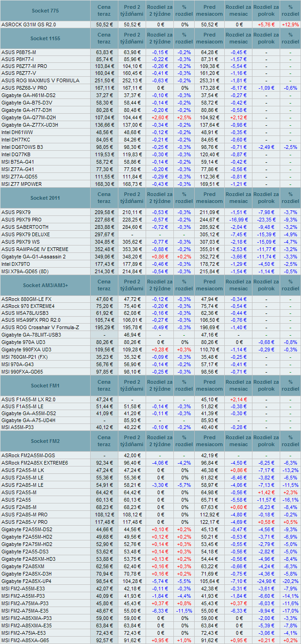Image resolution: width=301 pixels, height=644 pixels.
Task: Select Intel DQ67OWS B3 row name
Action: pos(22,147)
